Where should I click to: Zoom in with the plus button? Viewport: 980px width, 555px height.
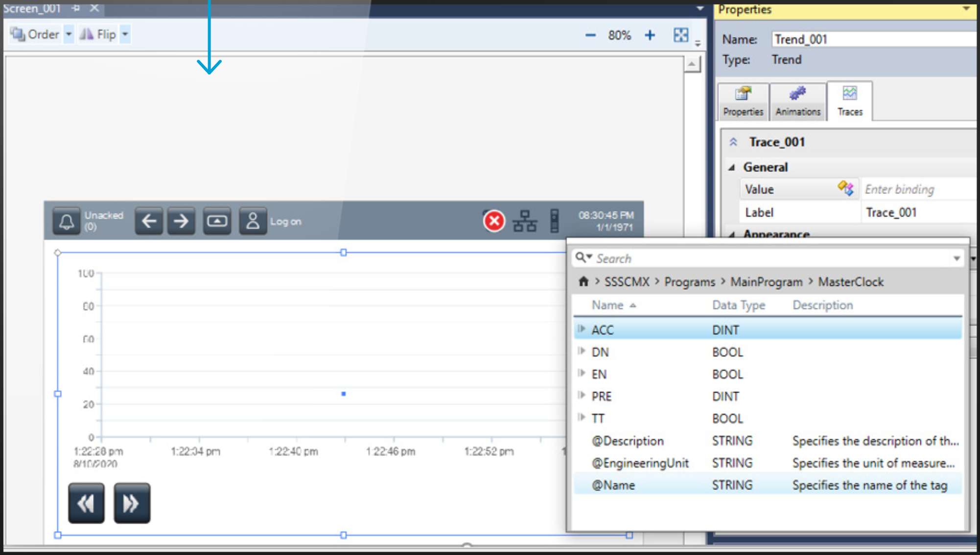click(x=650, y=35)
